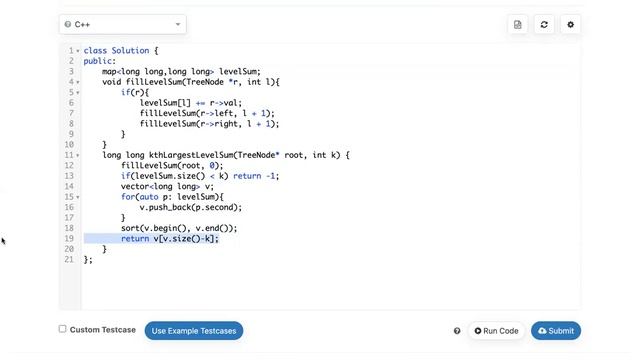
Task: Click 'fillLevelSum(r->right, l + 1);' line
Action: [x=209, y=124]
